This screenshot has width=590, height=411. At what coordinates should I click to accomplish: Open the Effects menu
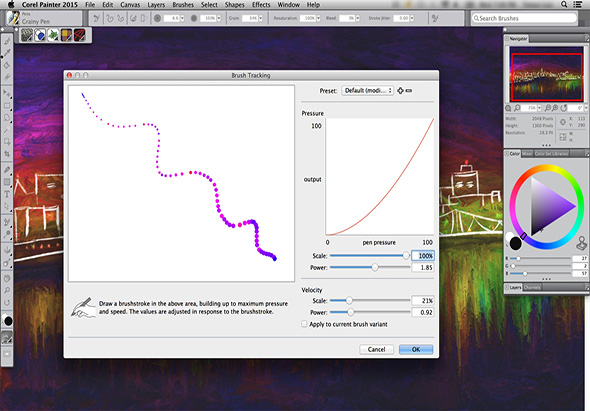tap(261, 5)
